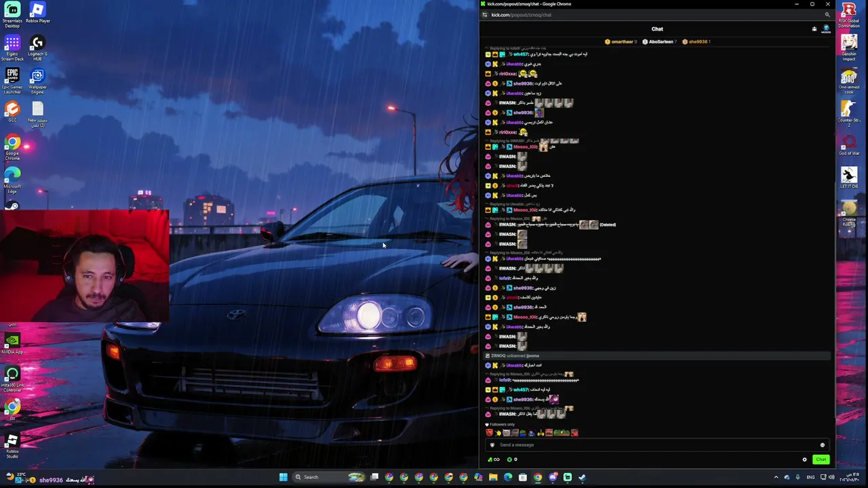Open Wallpaper Engine desktop shortcut

tap(38, 81)
